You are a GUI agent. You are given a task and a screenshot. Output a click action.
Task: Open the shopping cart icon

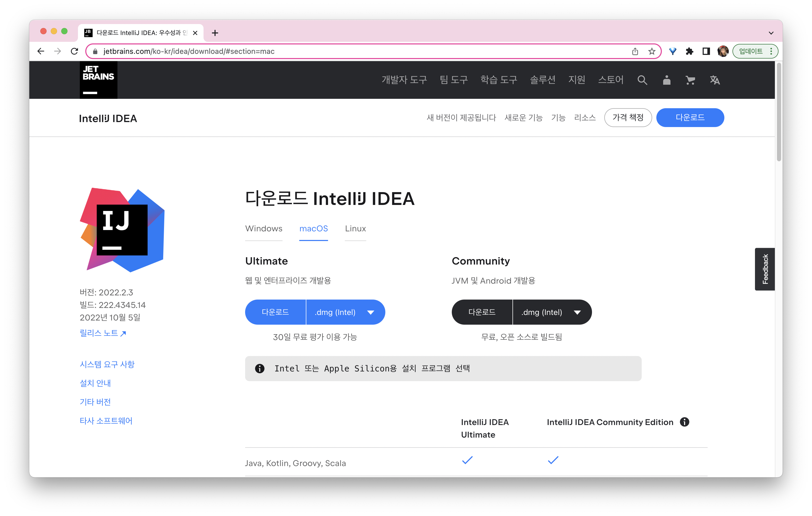pos(690,80)
